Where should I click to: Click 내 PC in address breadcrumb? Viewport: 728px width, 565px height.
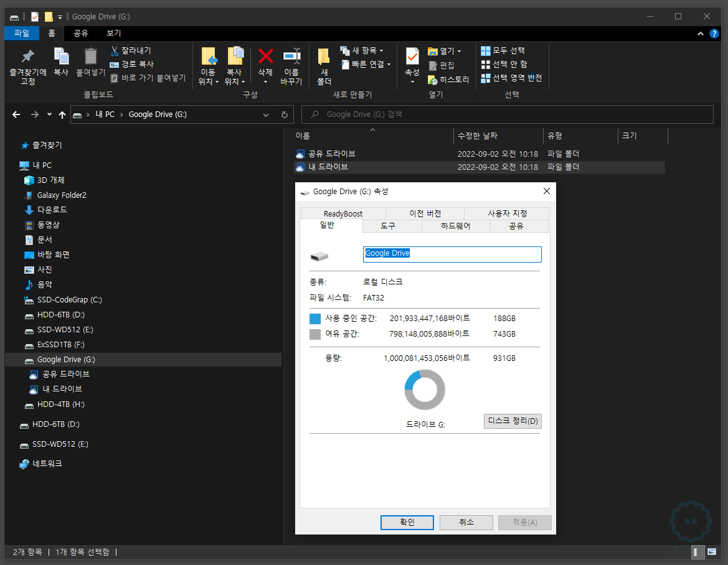pyautogui.click(x=105, y=114)
